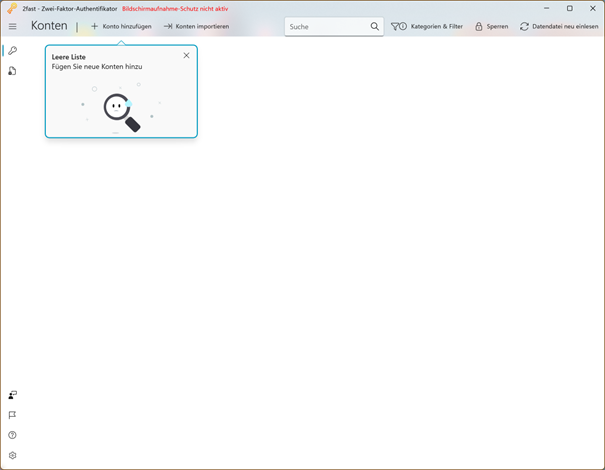The image size is (605, 470).
Task: Open settings via the gear icon
Action: [12, 455]
